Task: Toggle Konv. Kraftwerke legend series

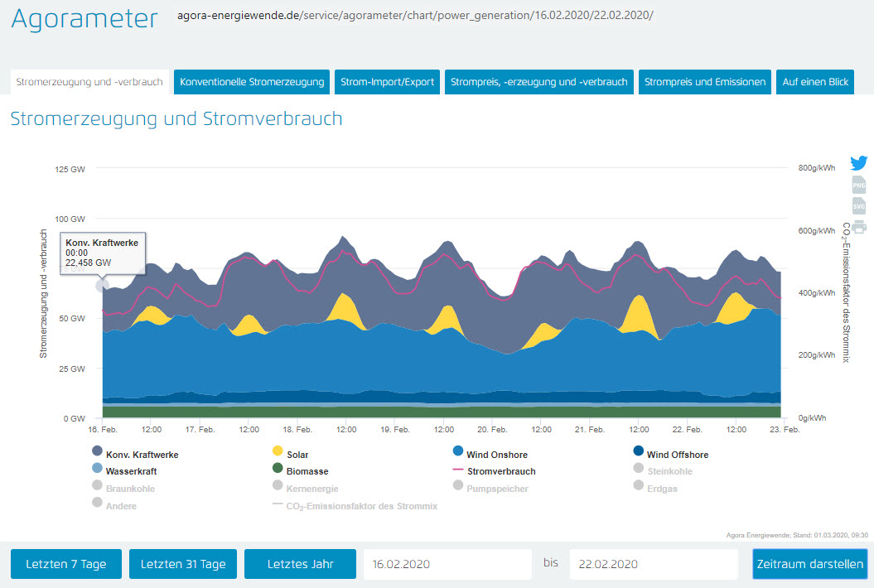Action: [136, 455]
